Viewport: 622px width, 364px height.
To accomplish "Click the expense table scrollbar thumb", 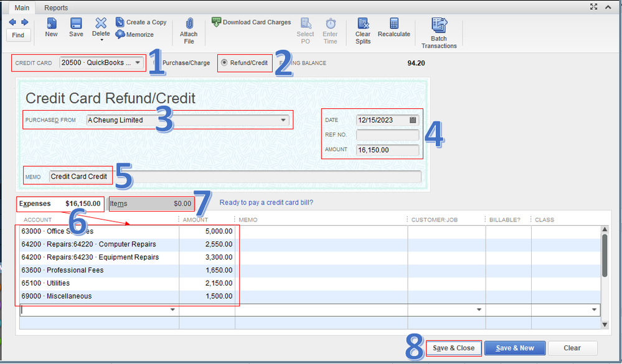I will coord(605,255).
